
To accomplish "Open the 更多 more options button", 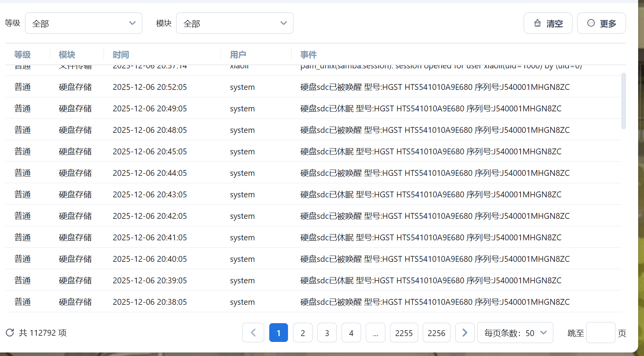I will pos(601,23).
